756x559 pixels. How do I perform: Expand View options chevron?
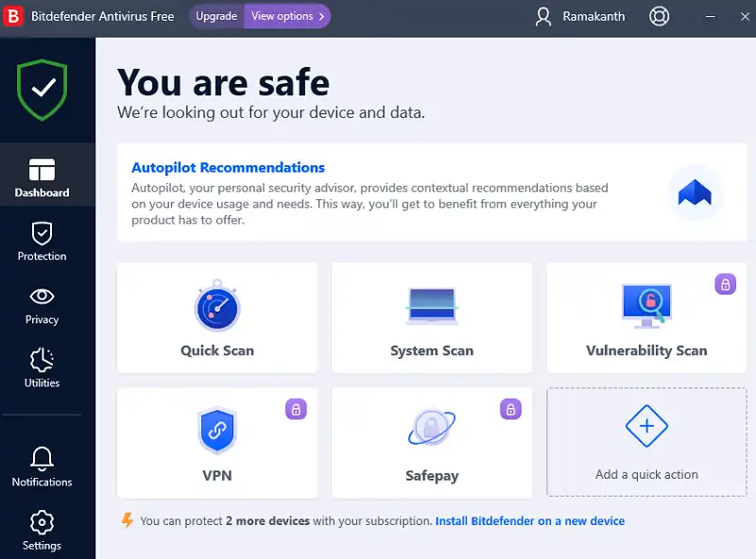point(321,16)
